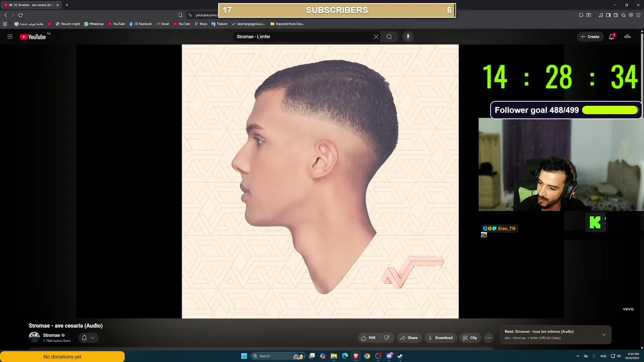644x362 pixels.
Task: Click the taskbar Search box
Action: coord(278,356)
